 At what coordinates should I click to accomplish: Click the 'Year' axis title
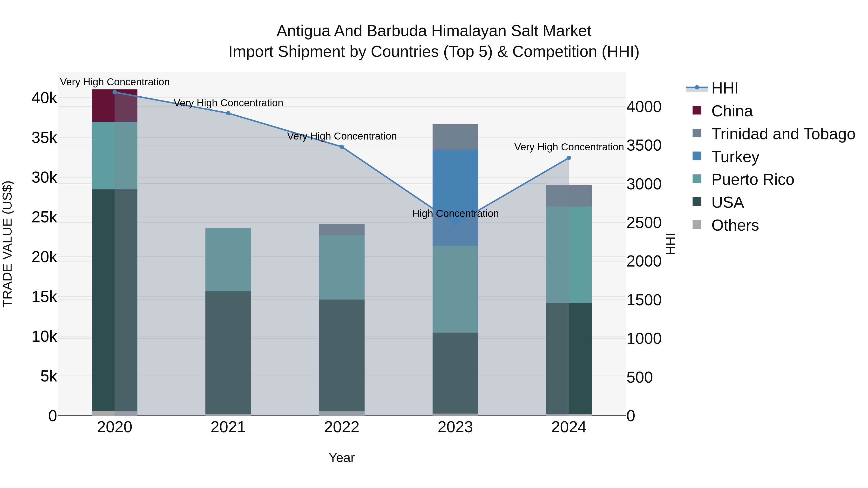342,458
